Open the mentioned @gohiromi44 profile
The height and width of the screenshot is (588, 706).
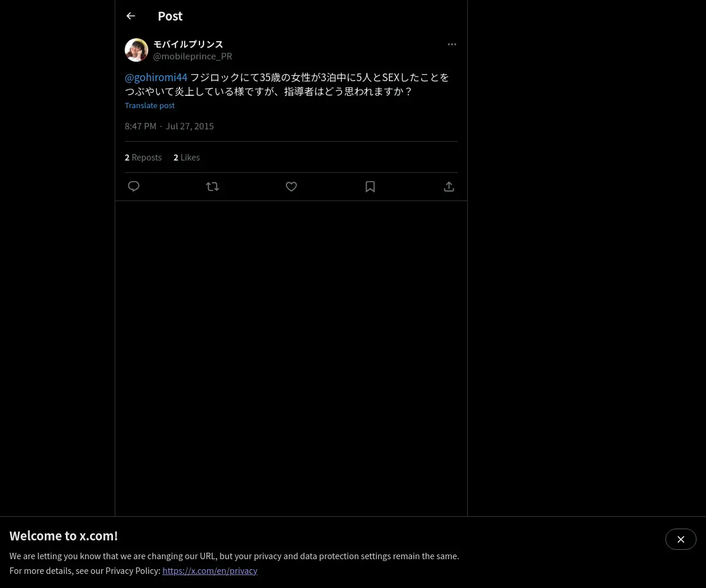coord(156,77)
